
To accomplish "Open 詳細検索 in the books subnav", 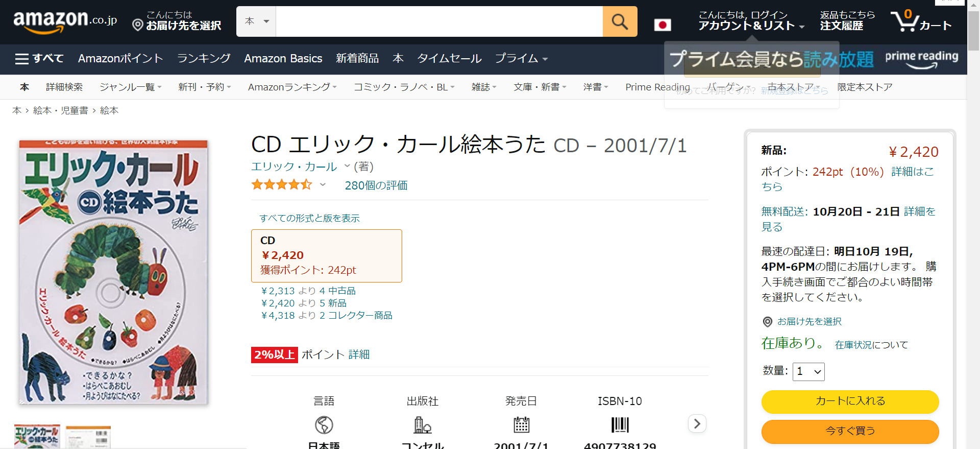I will pyautogui.click(x=64, y=87).
